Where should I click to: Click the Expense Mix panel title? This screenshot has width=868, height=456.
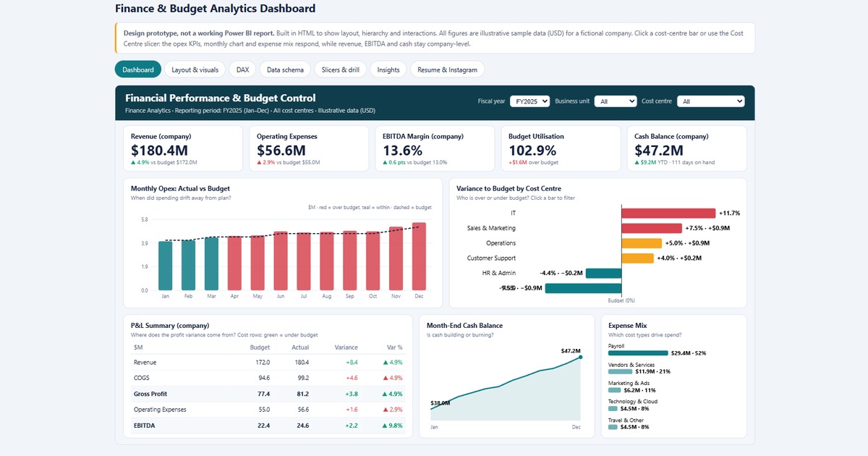click(629, 326)
